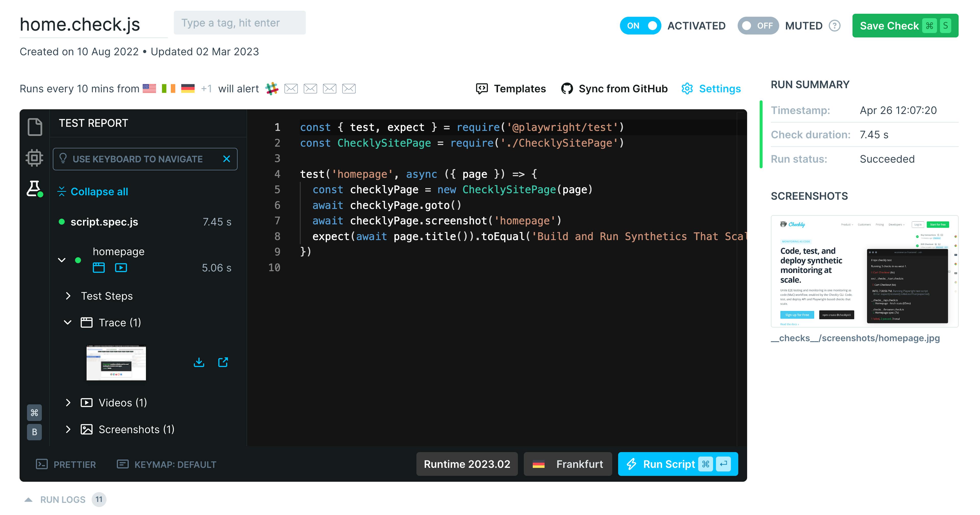Open the KEYMAP: DEFAULT selector
Viewport: 980px width, 515px height.
tap(166, 464)
